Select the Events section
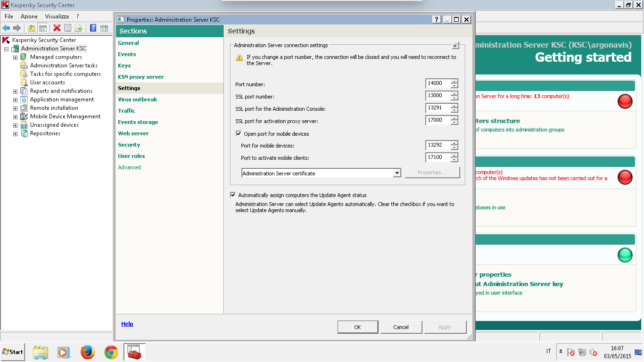The height and width of the screenshot is (362, 644). click(x=127, y=54)
